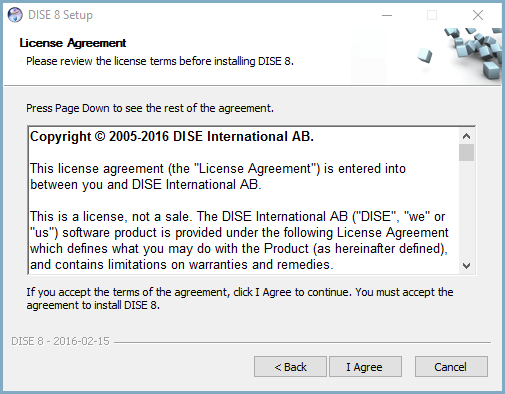Click the Copyright 2005-2016 DISE International AB line

(x=172, y=136)
